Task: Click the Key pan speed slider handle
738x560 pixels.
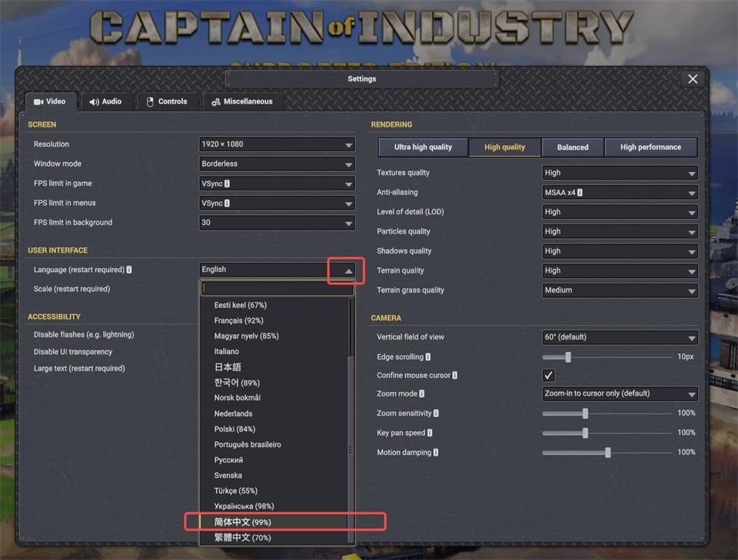Action: [585, 432]
